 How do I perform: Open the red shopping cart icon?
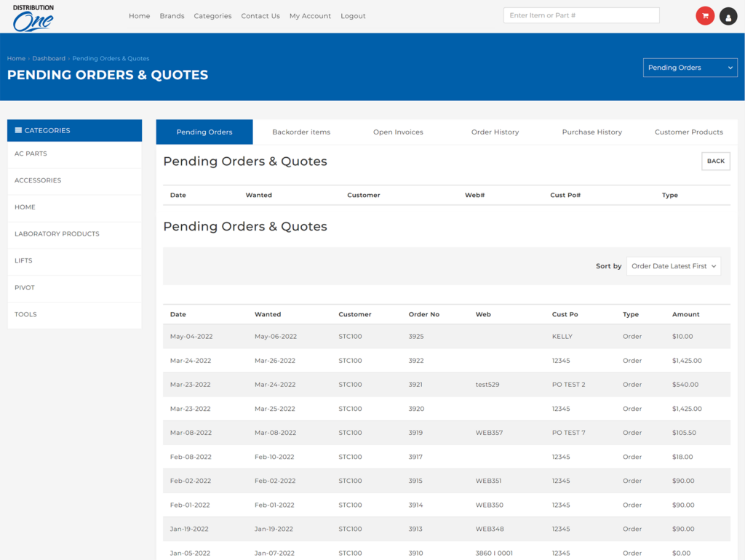(705, 16)
